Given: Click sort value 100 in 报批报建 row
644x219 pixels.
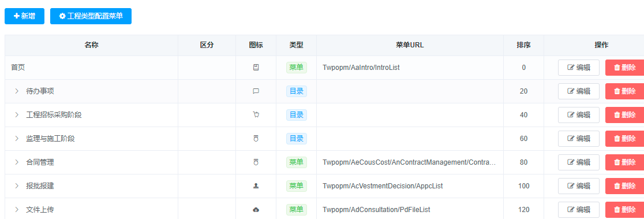Looking at the screenshot, I should 523,186.
